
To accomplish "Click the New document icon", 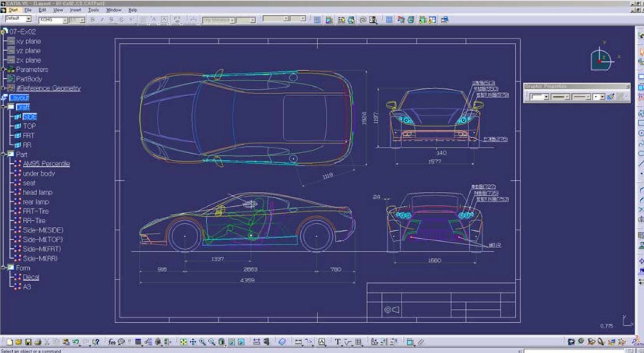I will click(x=10, y=342).
